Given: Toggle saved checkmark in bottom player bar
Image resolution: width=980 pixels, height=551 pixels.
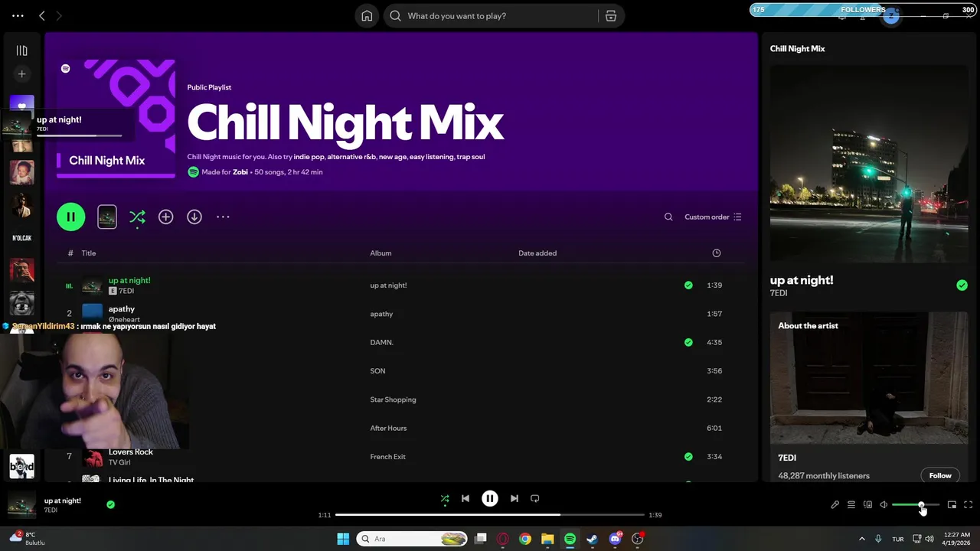Looking at the screenshot, I should [x=111, y=505].
